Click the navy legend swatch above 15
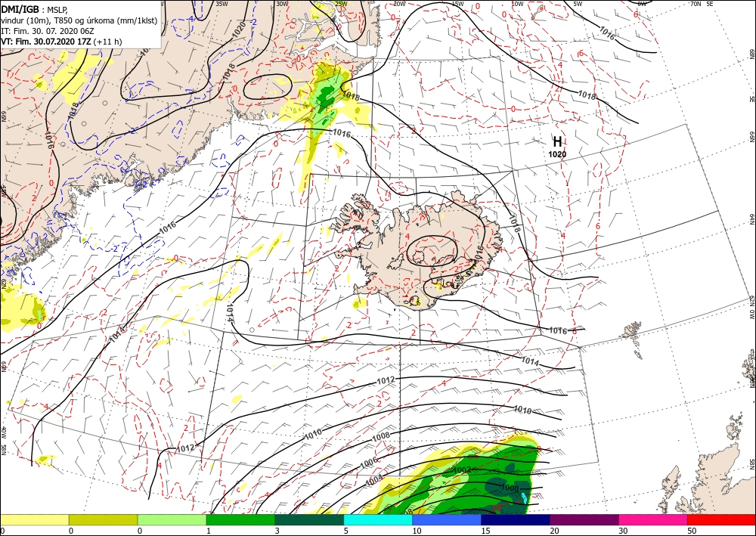This screenshot has height=536, width=756. click(516, 519)
